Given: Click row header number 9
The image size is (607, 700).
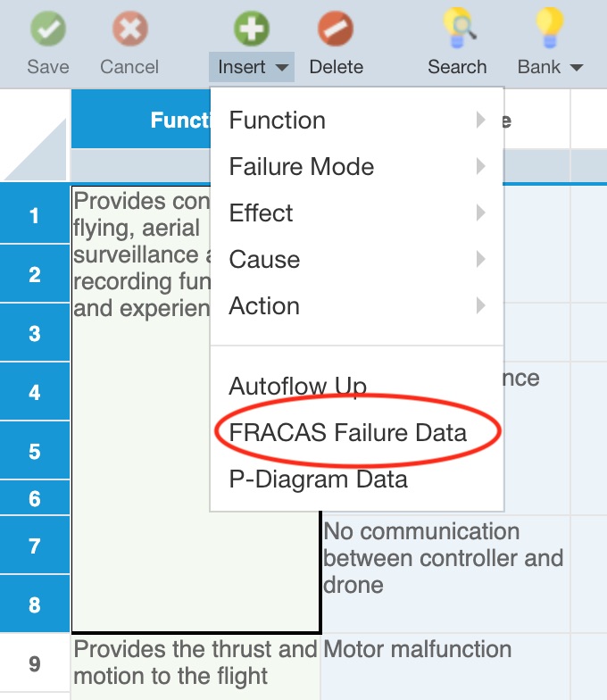Looking at the screenshot, I should pos(35,663).
